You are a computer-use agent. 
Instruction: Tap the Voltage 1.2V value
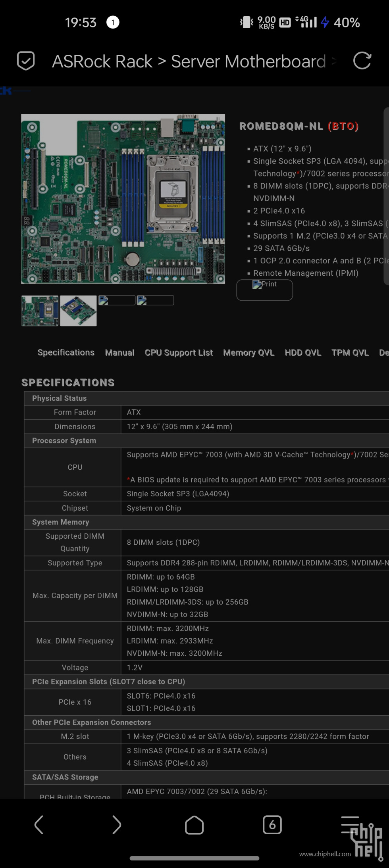(135, 668)
